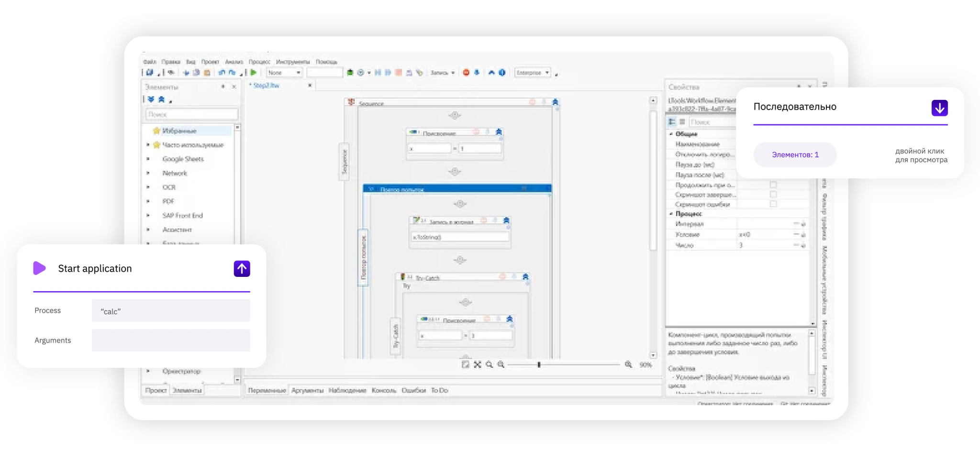Open the Enterprise dropdown in toolbar
Image resolution: width=980 pixels, height=450 pixels.
532,73
